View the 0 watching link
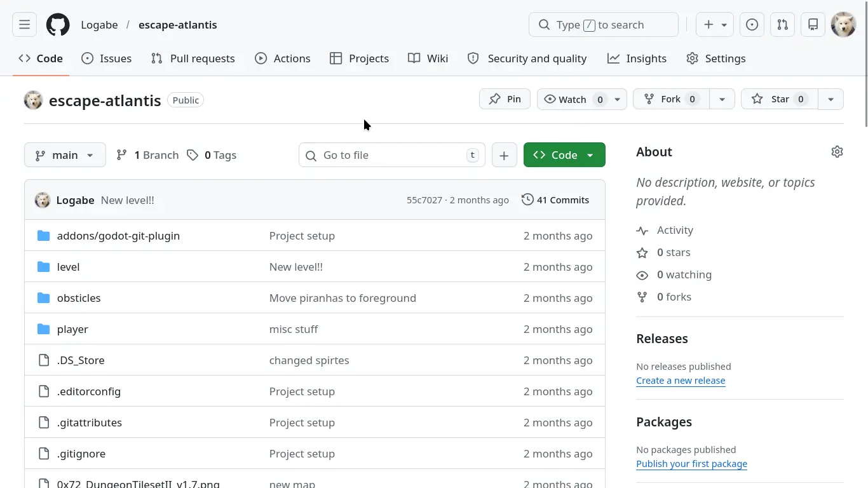This screenshot has height=488, width=868. 684,274
